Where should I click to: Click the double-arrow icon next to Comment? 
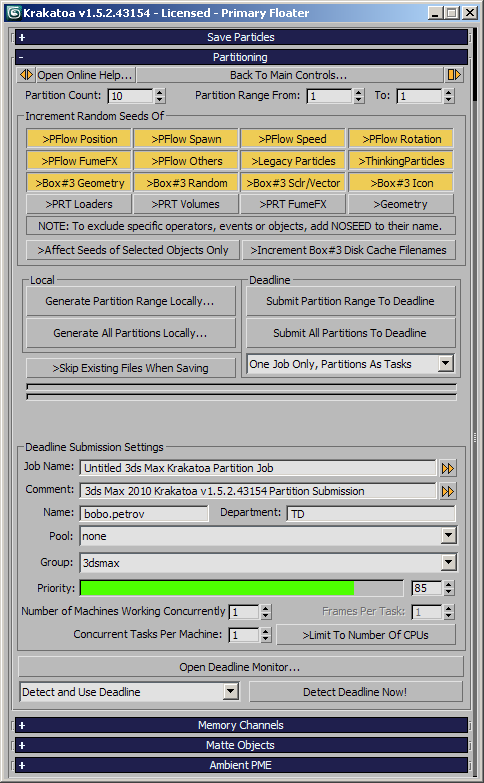pos(448,491)
